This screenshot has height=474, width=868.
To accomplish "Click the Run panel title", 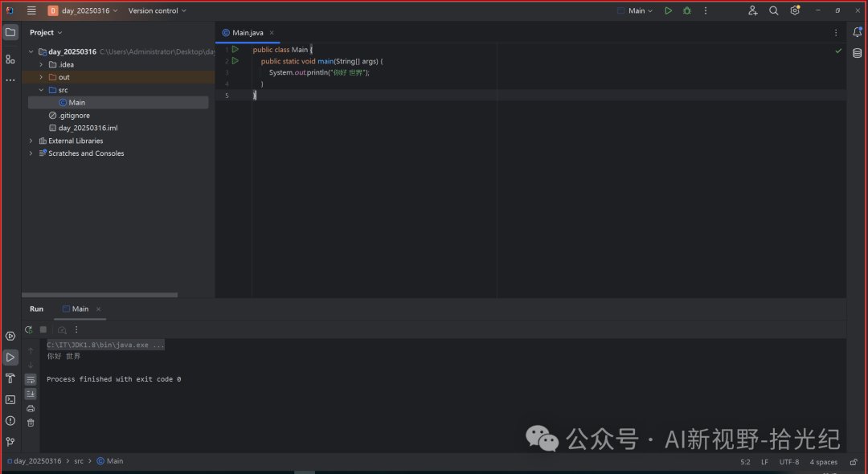I will click(36, 309).
